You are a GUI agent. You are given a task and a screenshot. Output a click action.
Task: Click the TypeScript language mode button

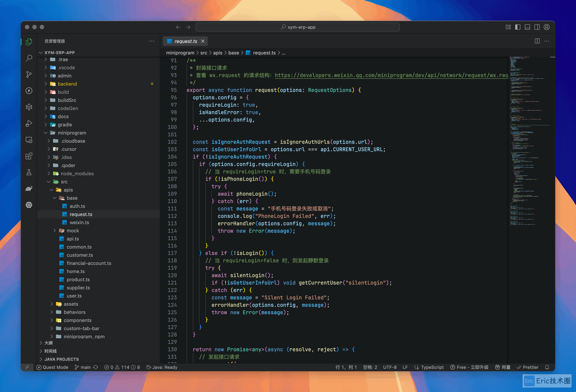pyautogui.click(x=432, y=367)
